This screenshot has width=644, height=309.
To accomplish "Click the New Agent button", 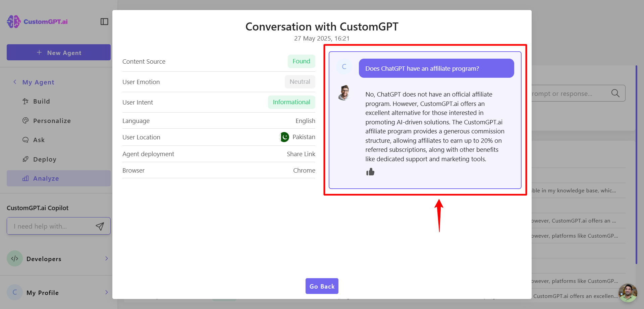I will tap(59, 52).
